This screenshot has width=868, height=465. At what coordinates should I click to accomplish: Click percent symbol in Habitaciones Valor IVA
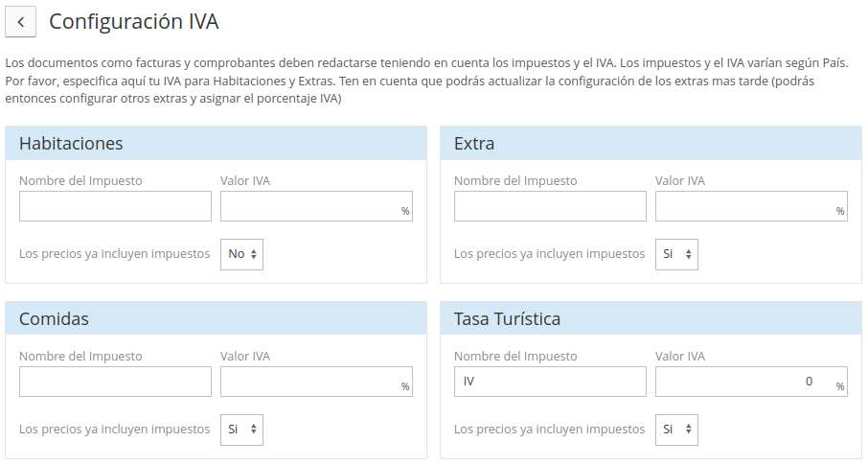(405, 211)
